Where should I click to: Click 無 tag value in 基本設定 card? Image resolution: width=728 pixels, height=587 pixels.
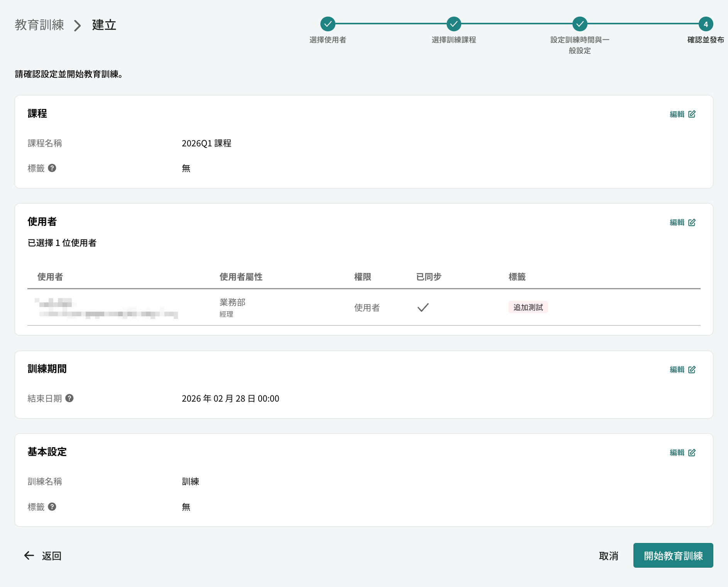186,507
